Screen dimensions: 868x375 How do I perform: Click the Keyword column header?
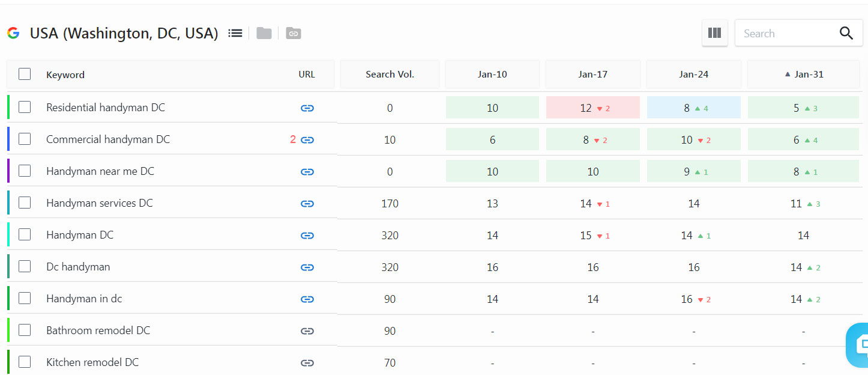(x=65, y=75)
